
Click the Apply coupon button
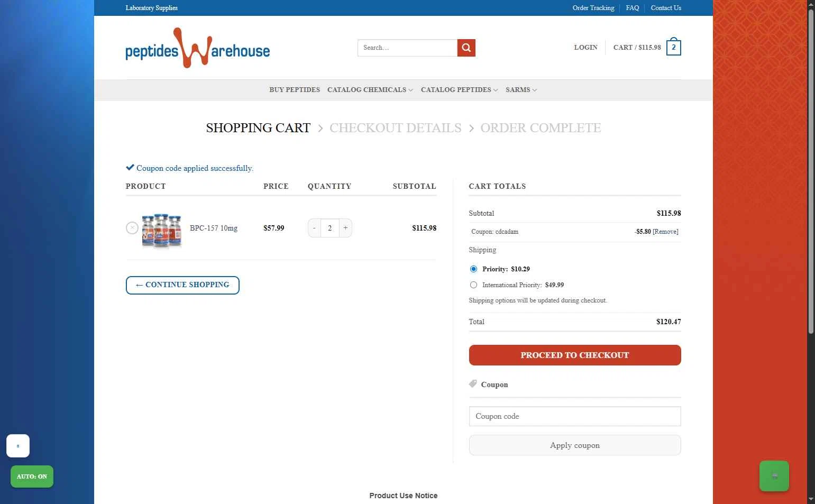(575, 445)
